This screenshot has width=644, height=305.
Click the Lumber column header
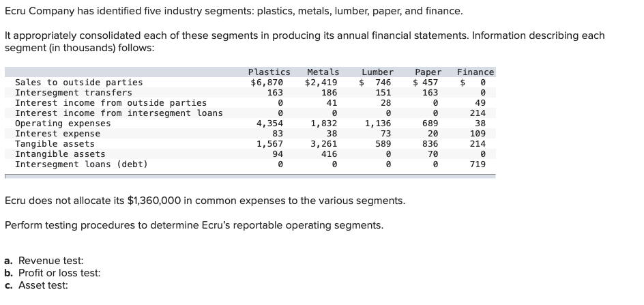click(377, 72)
